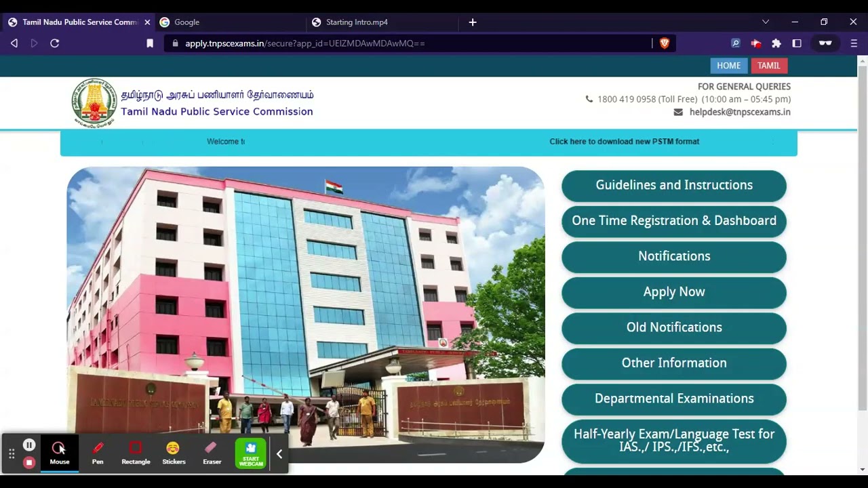
Task: Select the Rectangle annotation tool
Action: tap(136, 453)
